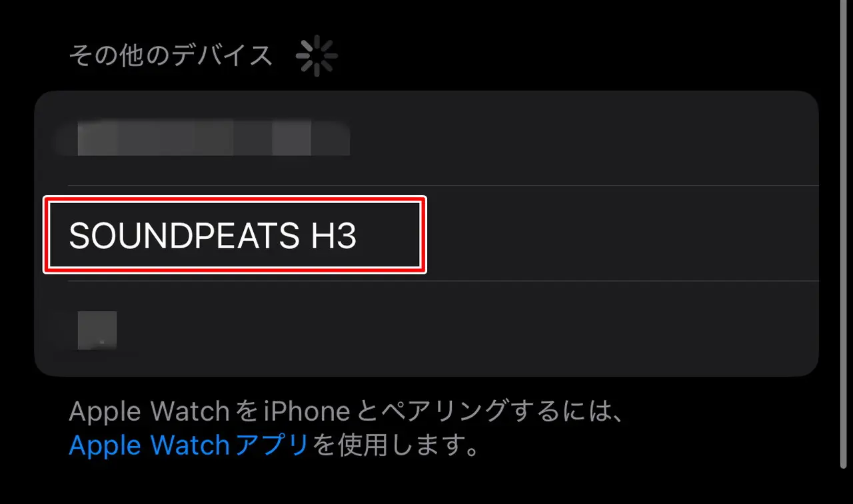853x504 pixels.
Task: Choose the blurred device below SOUNDPEATS H3
Action: (426, 329)
